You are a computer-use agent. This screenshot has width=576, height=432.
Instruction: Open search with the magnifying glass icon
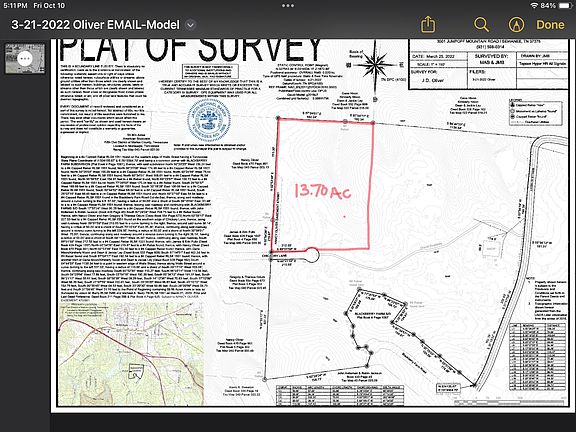(481, 25)
